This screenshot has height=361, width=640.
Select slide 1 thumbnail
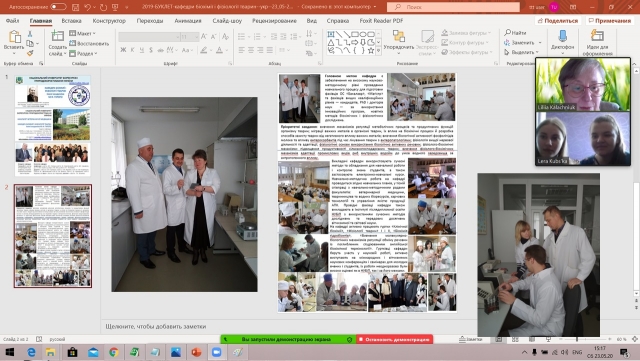pyautogui.click(x=53, y=126)
